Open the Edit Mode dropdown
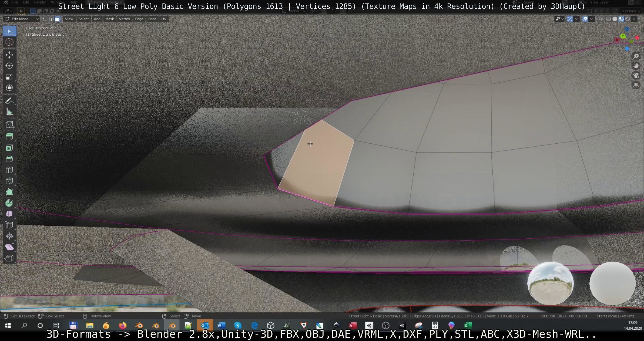644x341 pixels. pos(22,19)
